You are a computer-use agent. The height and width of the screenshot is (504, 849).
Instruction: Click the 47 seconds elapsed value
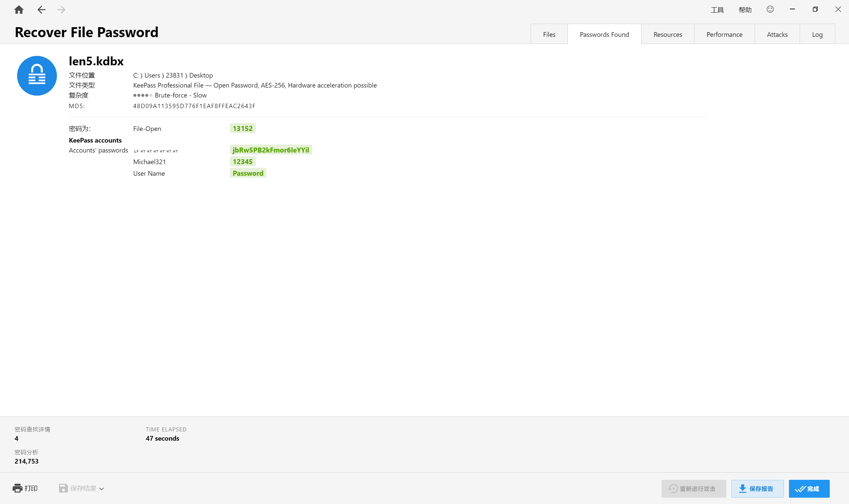162,438
